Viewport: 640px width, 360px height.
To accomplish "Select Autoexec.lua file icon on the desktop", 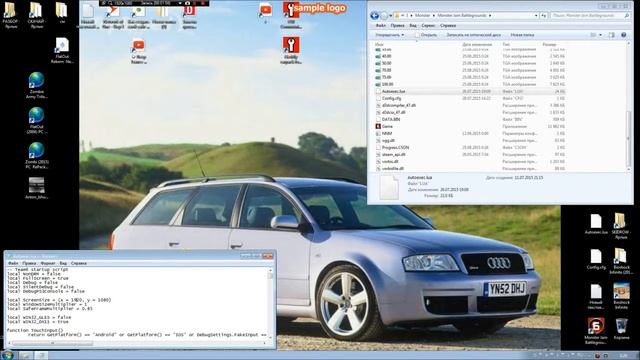I will pyautogui.click(x=596, y=224).
